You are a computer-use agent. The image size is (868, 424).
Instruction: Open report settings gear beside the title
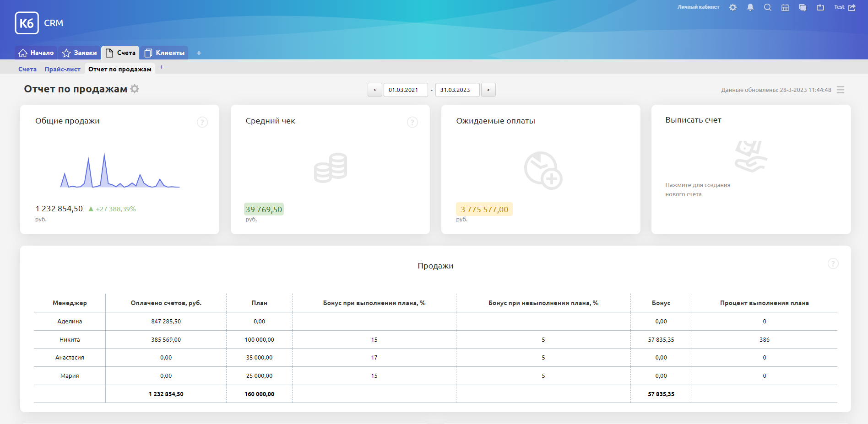135,89
